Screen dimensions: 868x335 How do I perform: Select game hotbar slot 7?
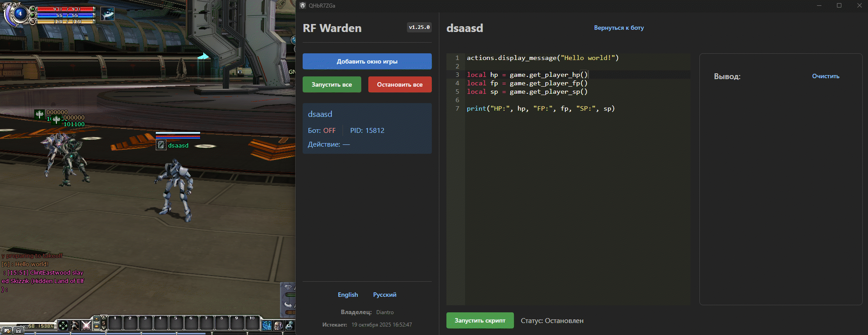pos(206,323)
